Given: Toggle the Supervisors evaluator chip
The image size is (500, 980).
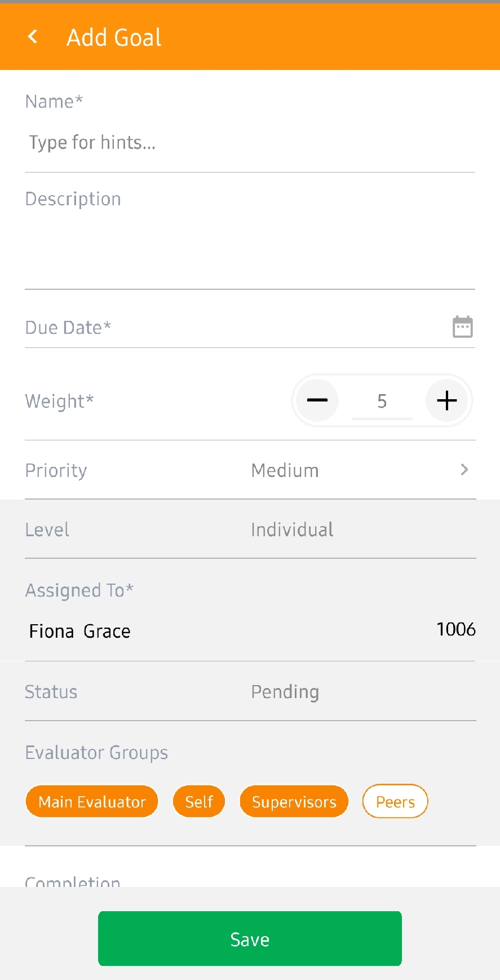Looking at the screenshot, I should point(294,801).
